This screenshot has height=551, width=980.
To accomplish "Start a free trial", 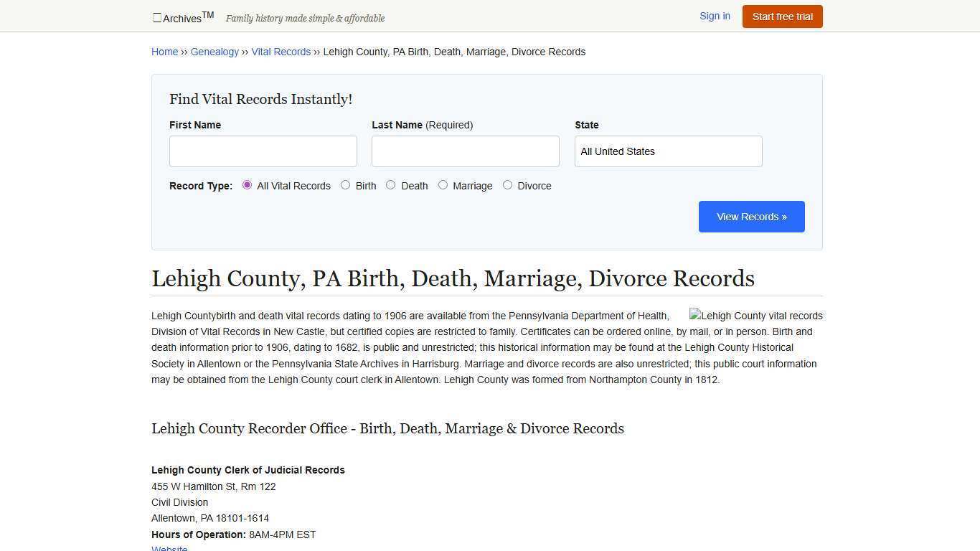I will click(x=782, y=16).
